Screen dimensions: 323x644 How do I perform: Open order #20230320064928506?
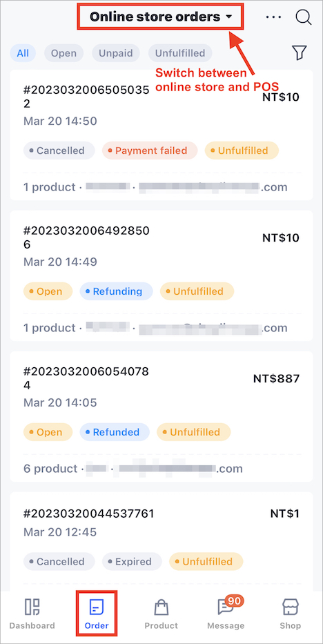pos(161,275)
